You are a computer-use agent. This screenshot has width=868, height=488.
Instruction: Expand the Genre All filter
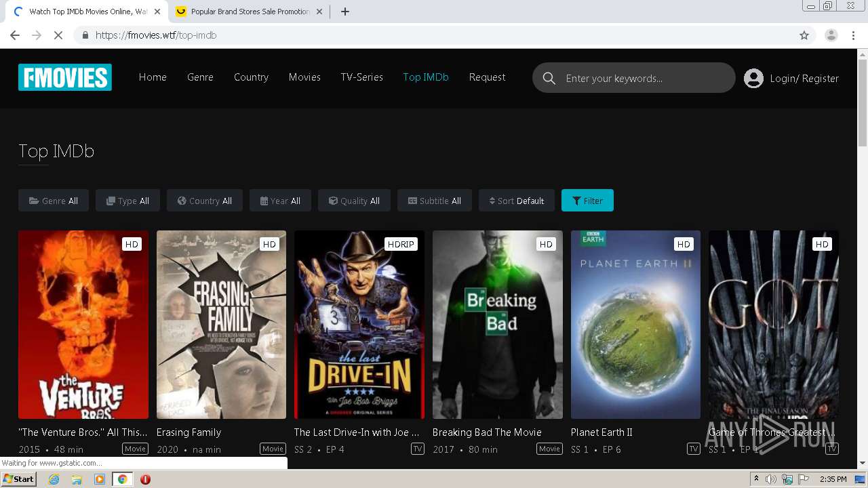click(x=54, y=201)
